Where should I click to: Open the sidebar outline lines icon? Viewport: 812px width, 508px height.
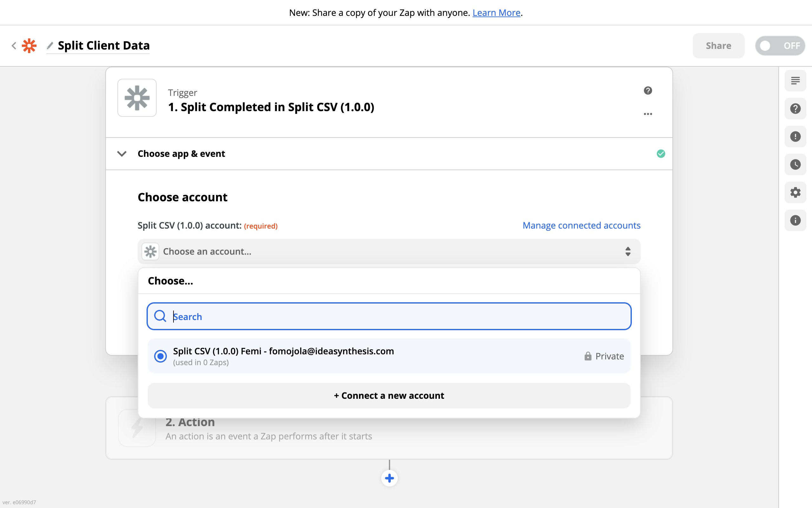click(795, 81)
